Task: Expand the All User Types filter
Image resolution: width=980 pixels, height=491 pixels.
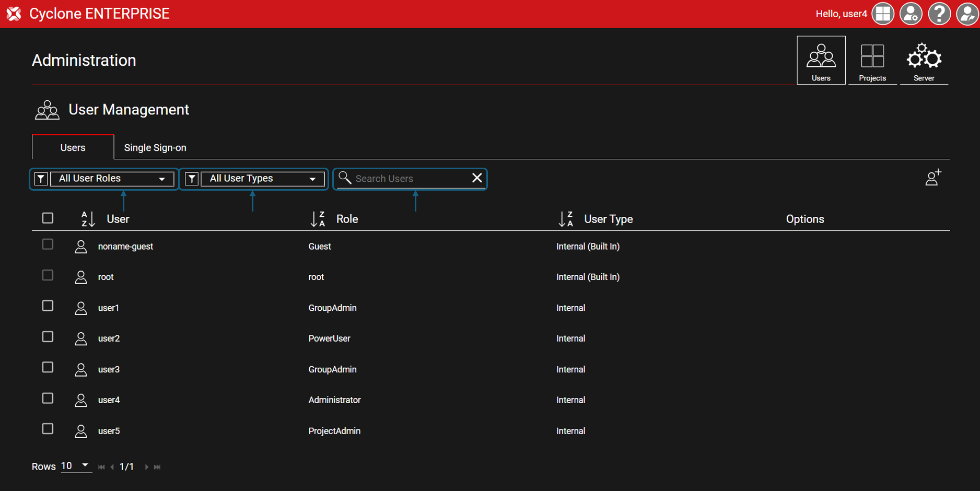Action: coord(262,179)
